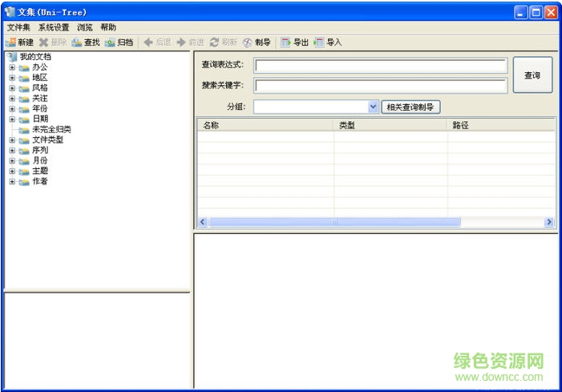
Task: Click the 归档 (Archive) toolbar icon
Action: (x=110, y=42)
